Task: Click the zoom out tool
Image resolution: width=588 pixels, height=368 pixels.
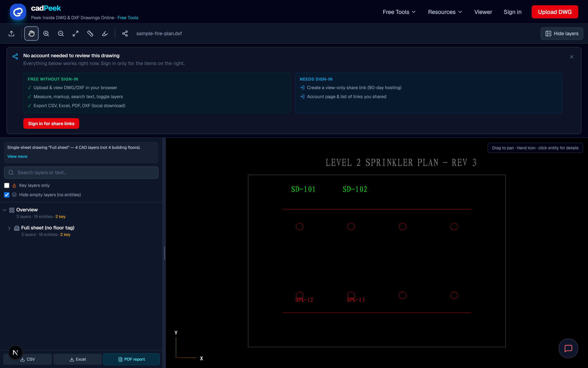Action: (x=61, y=34)
